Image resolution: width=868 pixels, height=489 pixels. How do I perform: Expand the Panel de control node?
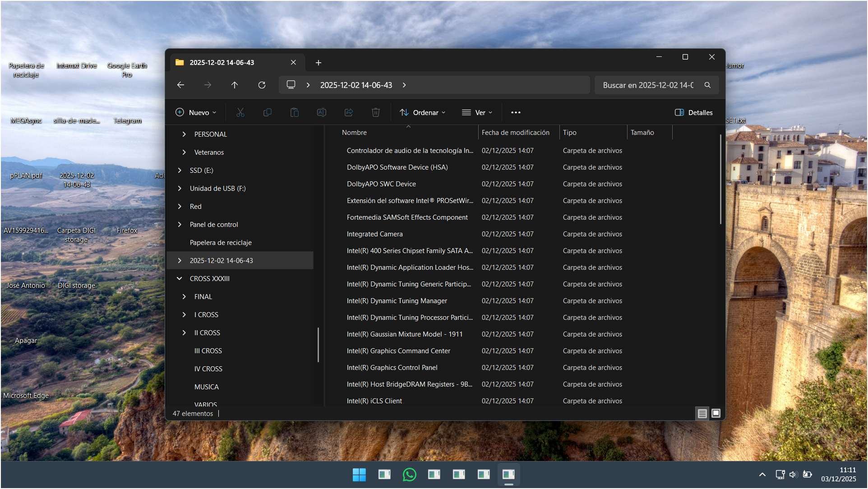tap(180, 225)
